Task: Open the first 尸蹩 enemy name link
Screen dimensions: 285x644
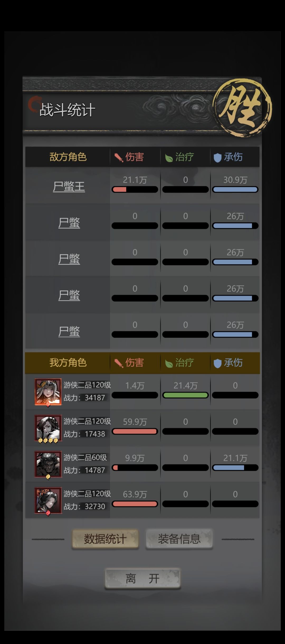Action: click(69, 223)
